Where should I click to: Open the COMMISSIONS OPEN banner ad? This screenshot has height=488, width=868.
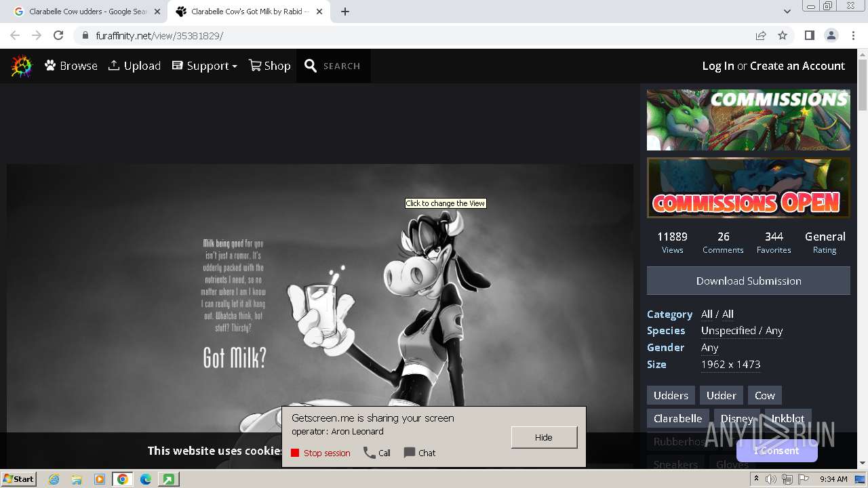click(749, 188)
